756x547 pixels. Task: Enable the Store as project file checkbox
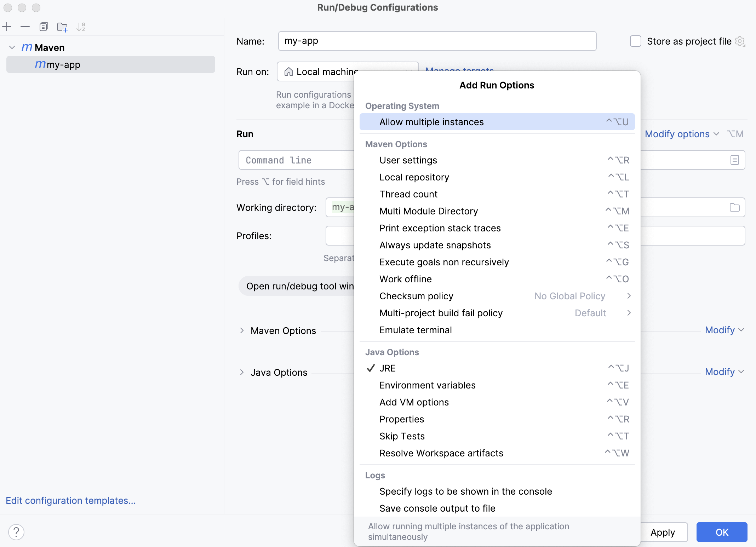635,41
